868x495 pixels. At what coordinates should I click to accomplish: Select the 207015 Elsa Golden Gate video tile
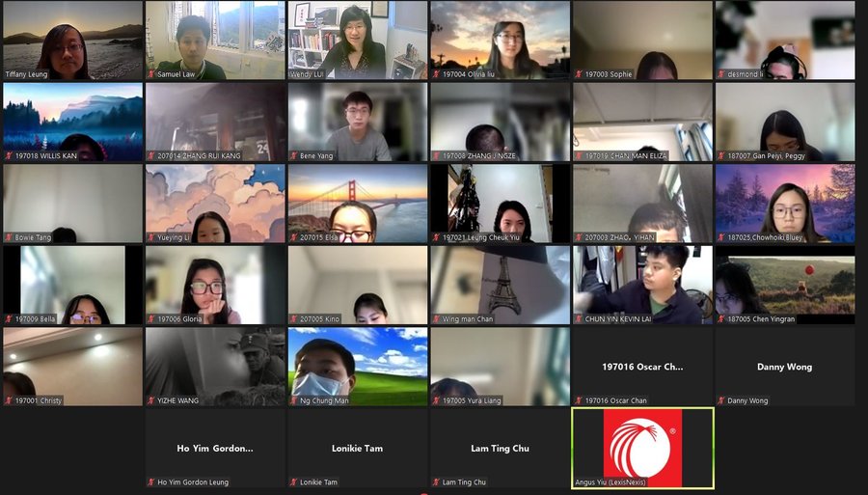pos(357,203)
